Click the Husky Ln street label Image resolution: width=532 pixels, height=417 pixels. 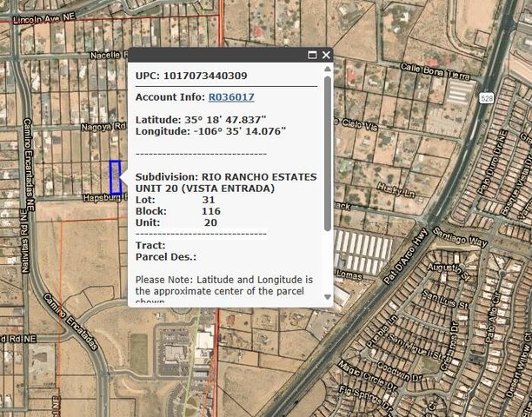tap(396, 190)
